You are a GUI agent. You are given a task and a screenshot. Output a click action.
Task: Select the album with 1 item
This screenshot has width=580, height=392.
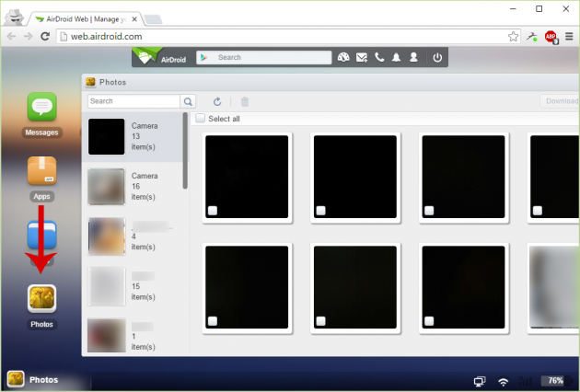pos(133,335)
